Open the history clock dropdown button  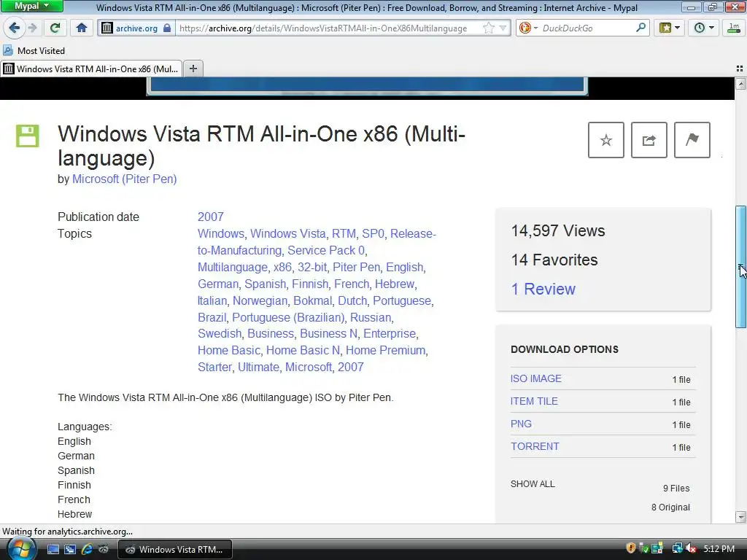[x=704, y=28]
